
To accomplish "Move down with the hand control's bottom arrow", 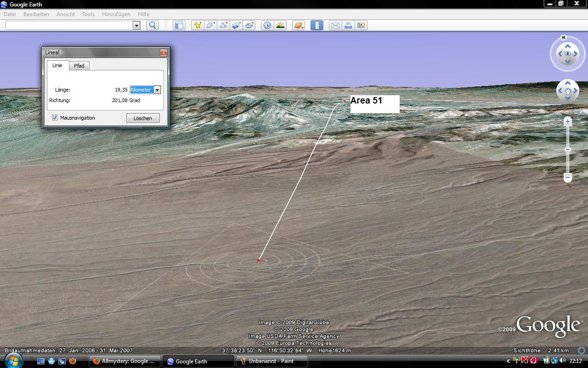I will pyautogui.click(x=568, y=98).
